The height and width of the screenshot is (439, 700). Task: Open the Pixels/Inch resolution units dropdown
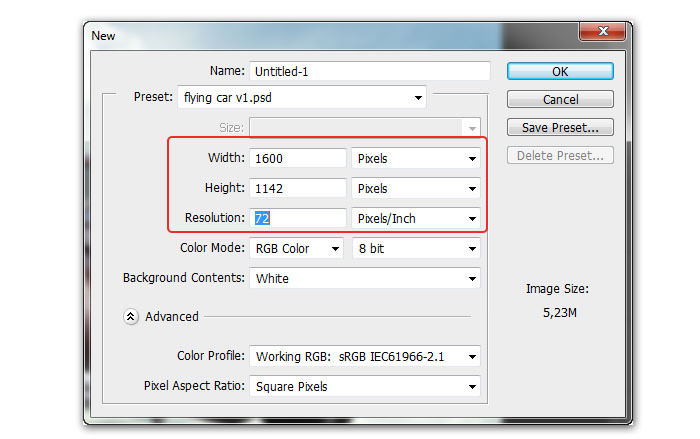[416, 218]
